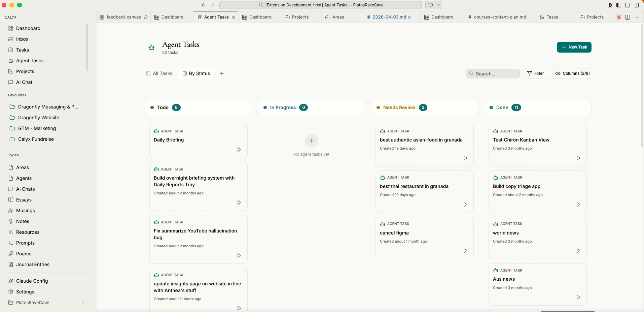Click the New Task button
644x312 pixels.
pyautogui.click(x=574, y=47)
